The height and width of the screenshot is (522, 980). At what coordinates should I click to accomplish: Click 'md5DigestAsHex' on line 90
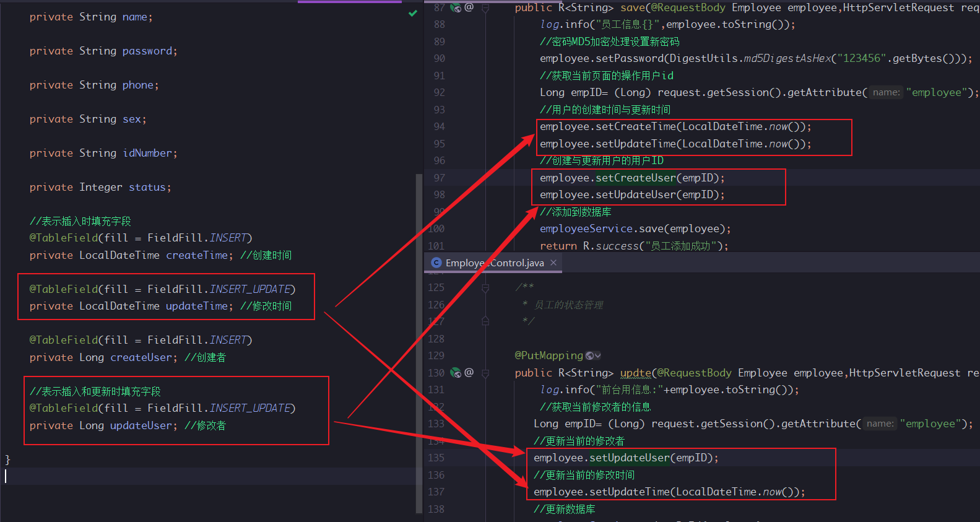[787, 59]
